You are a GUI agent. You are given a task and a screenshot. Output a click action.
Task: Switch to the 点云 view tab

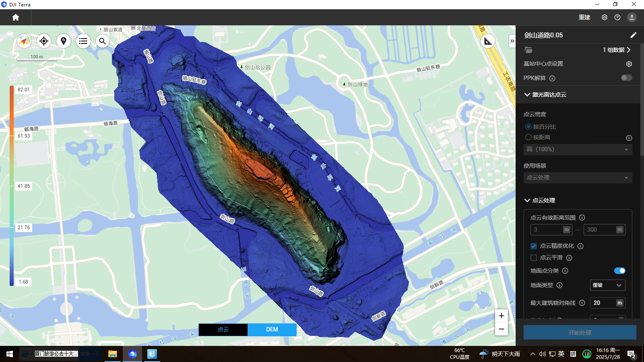[x=223, y=329]
